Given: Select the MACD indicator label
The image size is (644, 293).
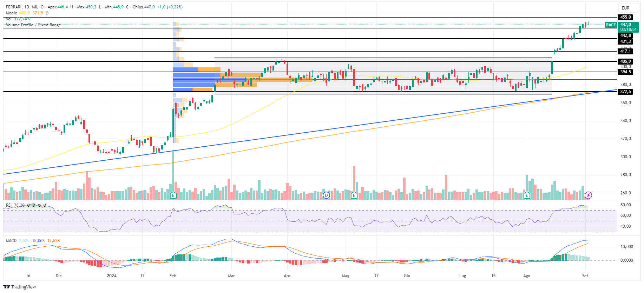Looking at the screenshot, I should [x=11, y=241].
